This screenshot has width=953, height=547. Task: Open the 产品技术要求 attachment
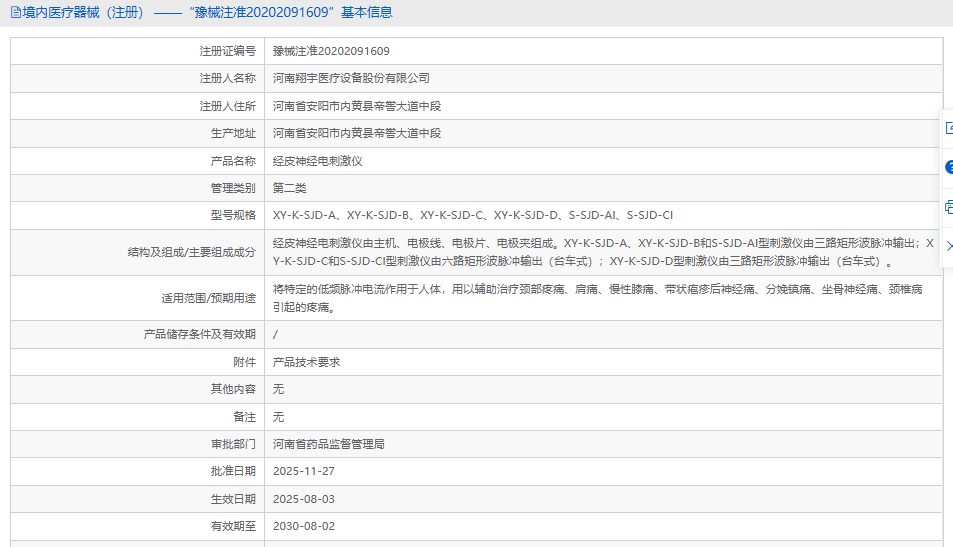[x=306, y=362]
